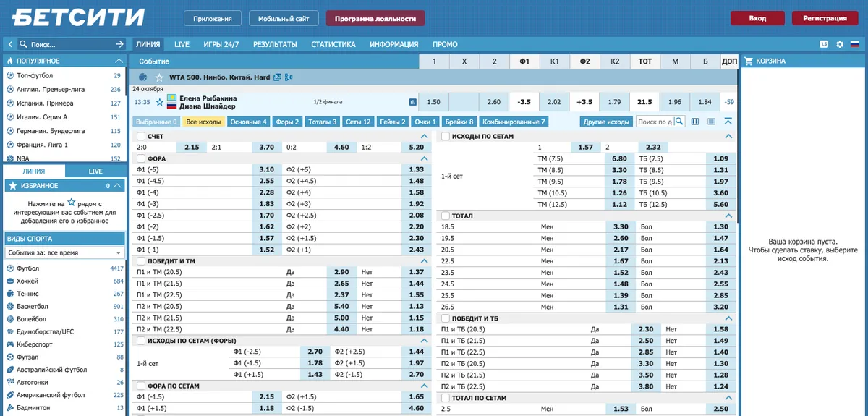Select the Тоталы 3 filter tab
868x416 pixels.
click(x=323, y=122)
